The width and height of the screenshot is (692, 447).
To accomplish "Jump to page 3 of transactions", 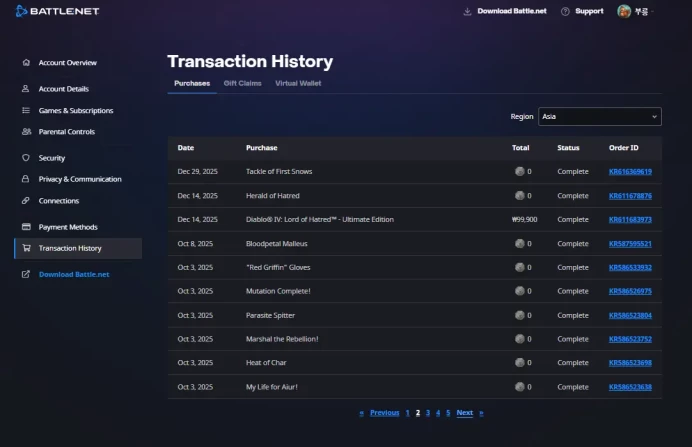I will pyautogui.click(x=428, y=413).
